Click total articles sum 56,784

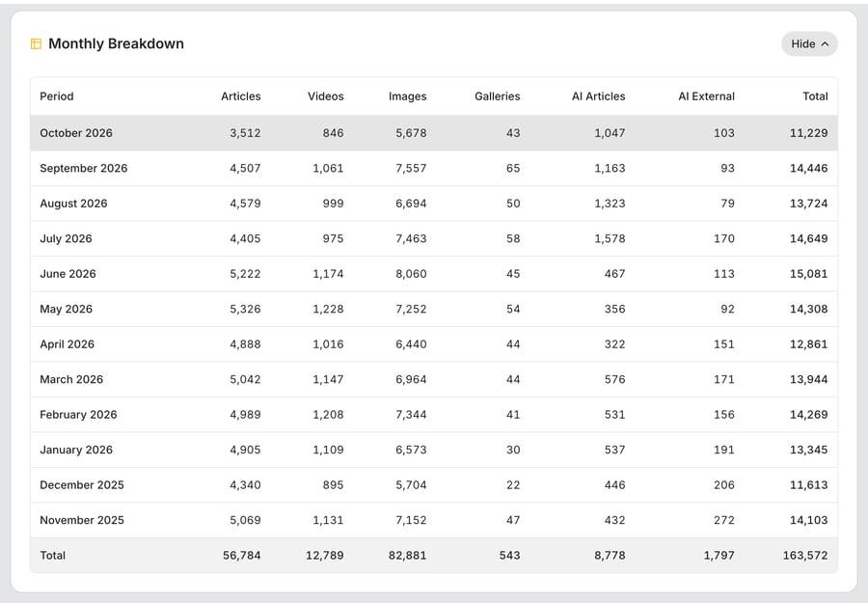tap(242, 556)
